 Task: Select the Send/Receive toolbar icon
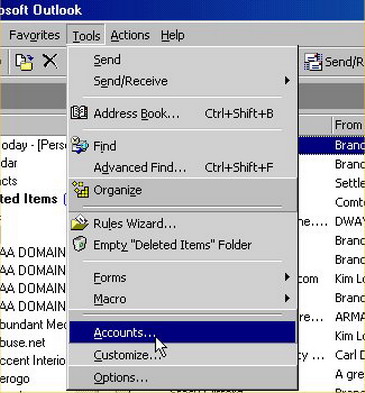313,62
